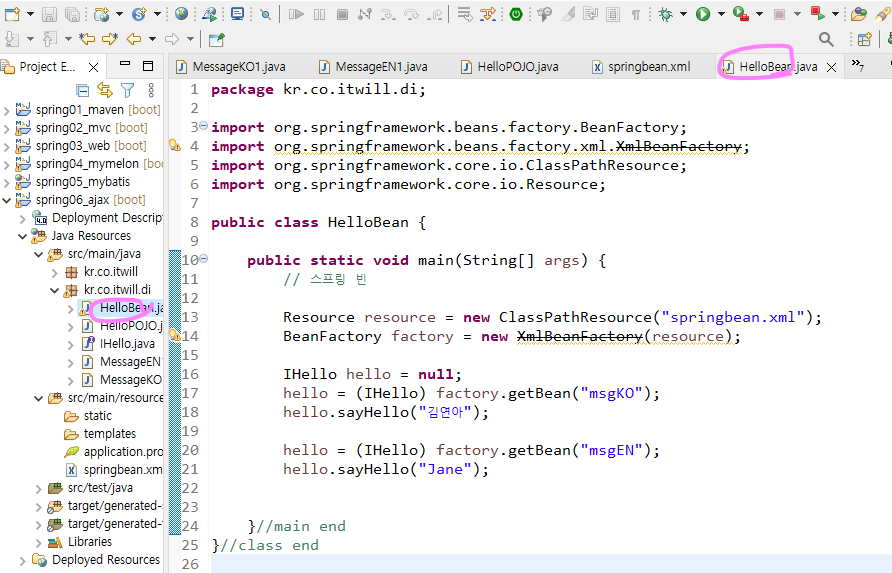Toggle Use Step Filters

coord(488,14)
